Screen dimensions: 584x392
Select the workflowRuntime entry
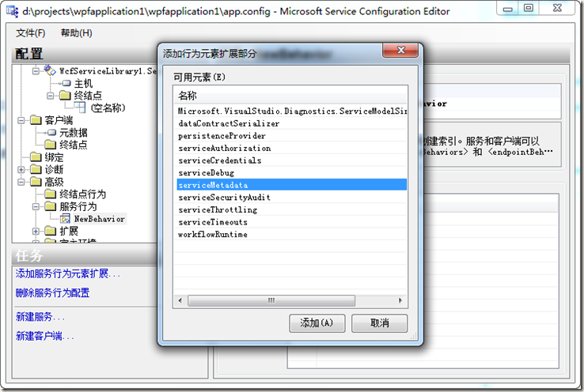pos(292,234)
